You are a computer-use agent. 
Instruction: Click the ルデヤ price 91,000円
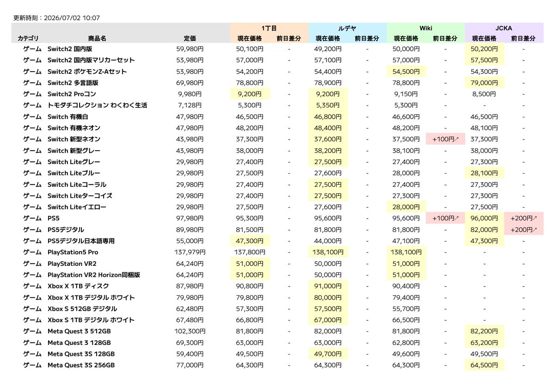point(328,286)
